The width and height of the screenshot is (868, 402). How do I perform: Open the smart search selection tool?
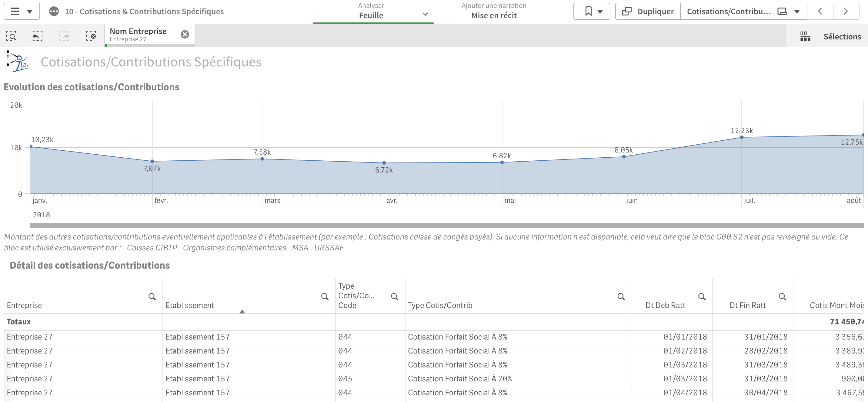point(11,36)
